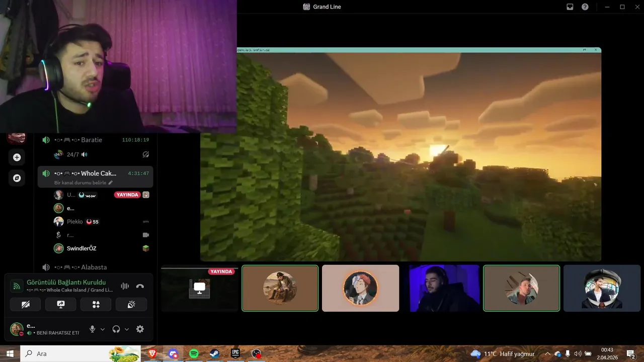Toggle camera on with crossed camera button
The height and width of the screenshot is (362, 644).
[26, 304]
